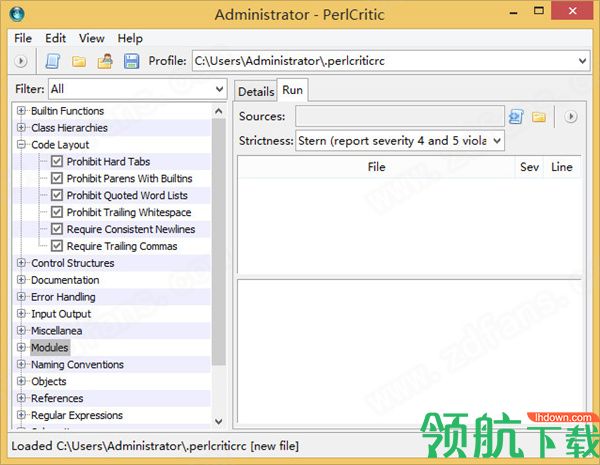Expand the Miscellanea node
600x465 pixels.
[21, 330]
